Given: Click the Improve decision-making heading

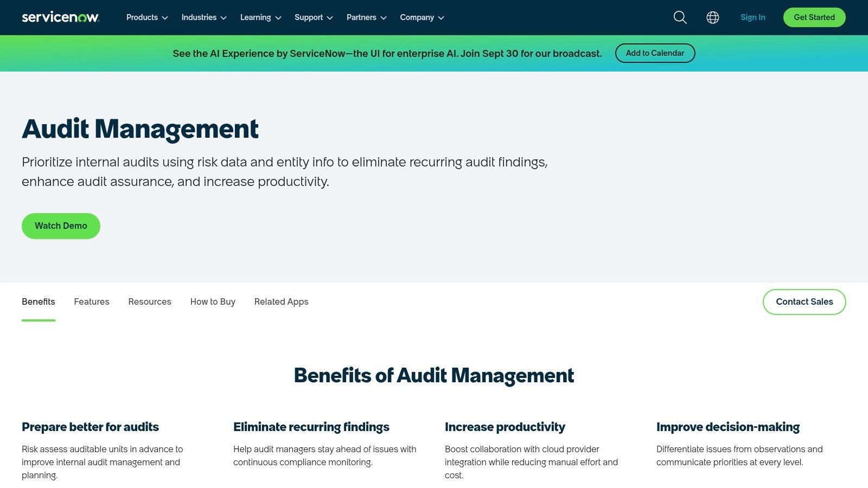Looking at the screenshot, I should click(728, 427).
